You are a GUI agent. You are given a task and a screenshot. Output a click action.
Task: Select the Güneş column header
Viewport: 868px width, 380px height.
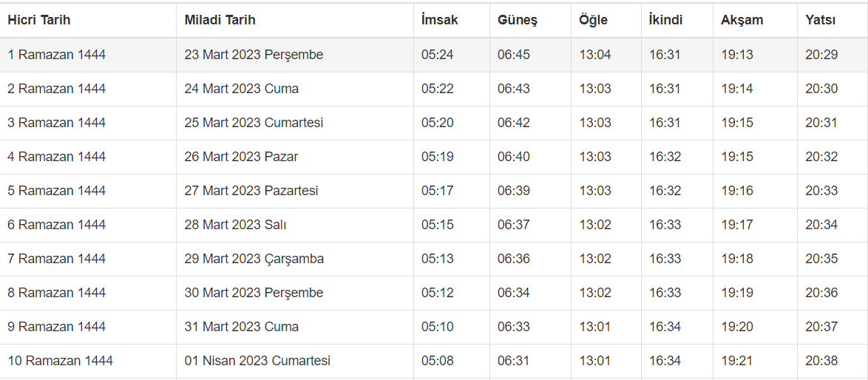pyautogui.click(x=517, y=20)
